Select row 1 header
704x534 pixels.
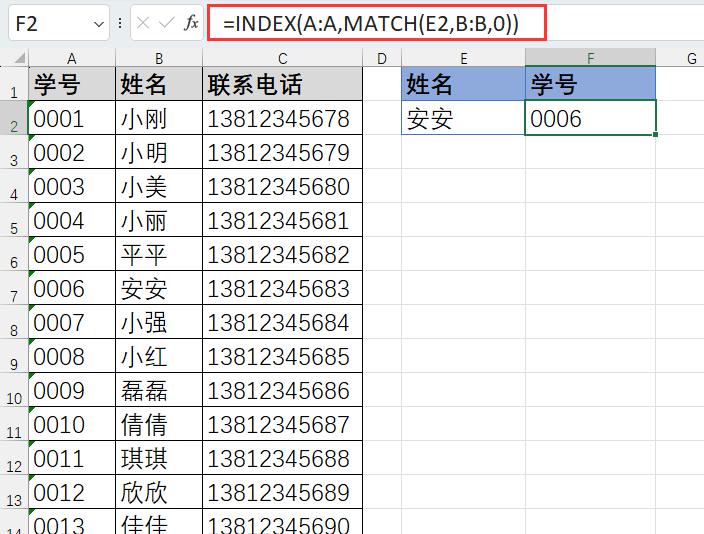tap(14, 84)
